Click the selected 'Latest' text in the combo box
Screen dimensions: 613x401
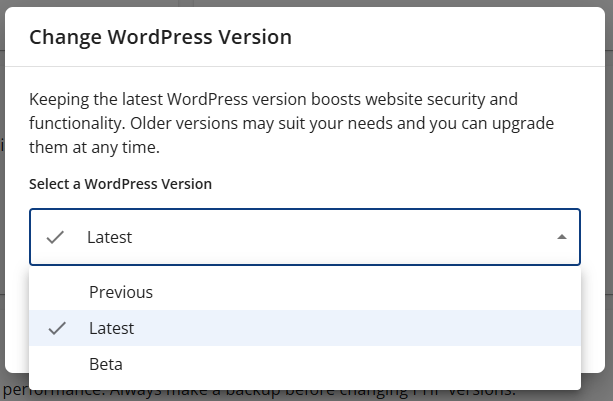pyautogui.click(x=109, y=237)
